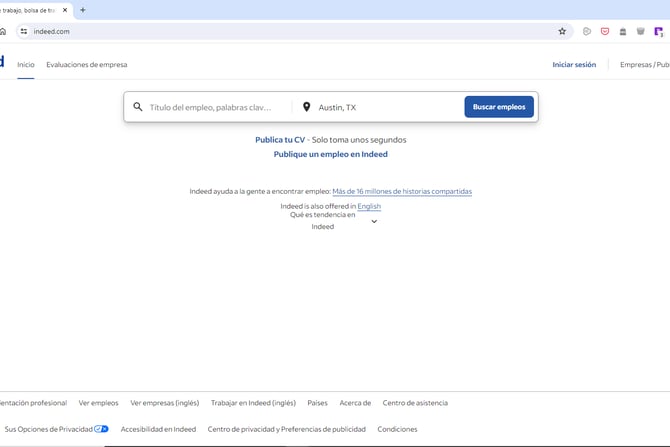Viewport: 670px width, 447px height.
Task: Open Sus Opciones de Privacidad link
Action: point(49,429)
